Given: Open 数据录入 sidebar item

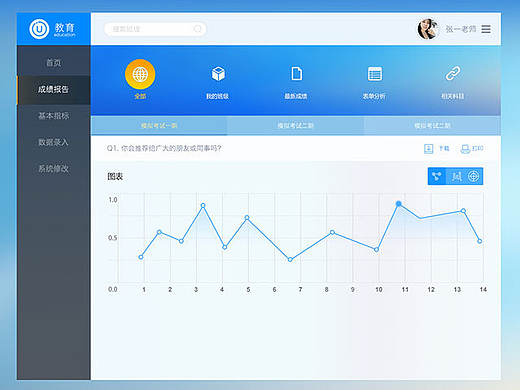Looking at the screenshot, I should (53, 142).
